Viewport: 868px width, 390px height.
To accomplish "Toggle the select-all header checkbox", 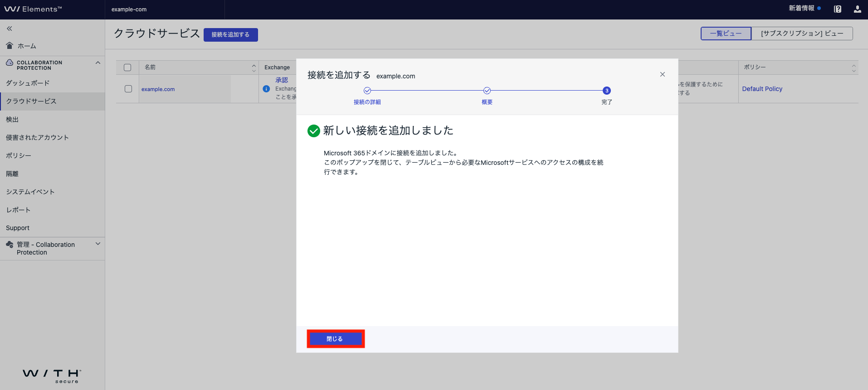I will (127, 67).
